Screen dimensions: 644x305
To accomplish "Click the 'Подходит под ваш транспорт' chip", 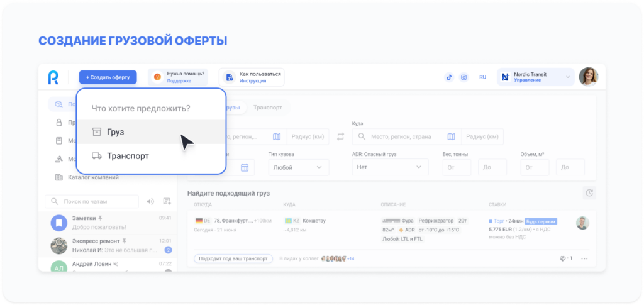I will [x=233, y=258].
